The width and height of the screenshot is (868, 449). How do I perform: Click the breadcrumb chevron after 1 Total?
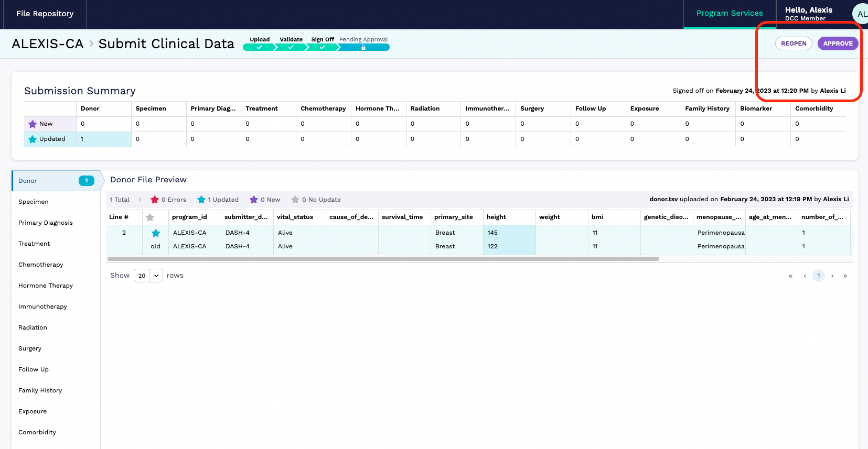click(140, 200)
